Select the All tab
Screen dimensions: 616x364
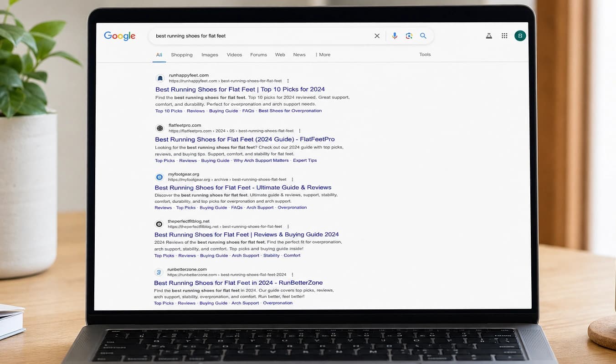pos(159,55)
